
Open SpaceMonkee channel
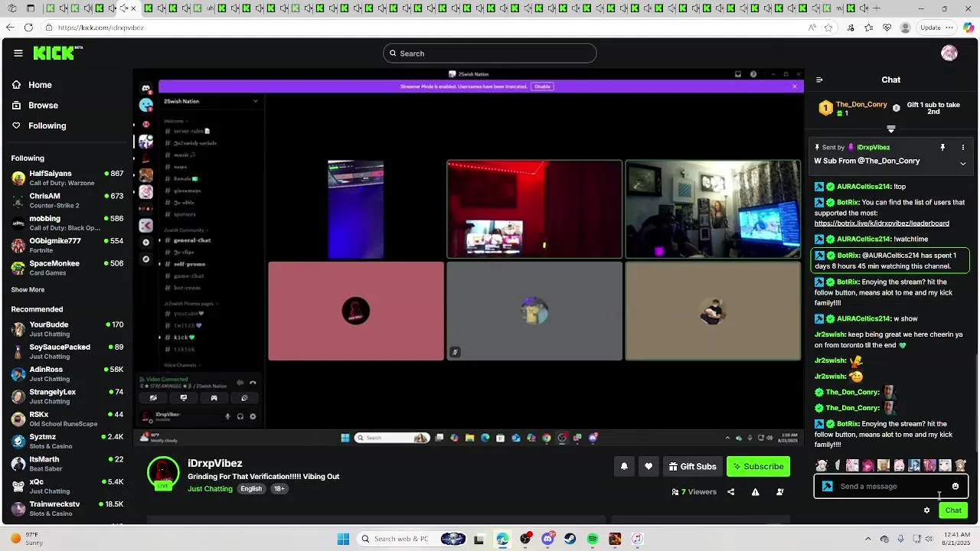pos(67,268)
